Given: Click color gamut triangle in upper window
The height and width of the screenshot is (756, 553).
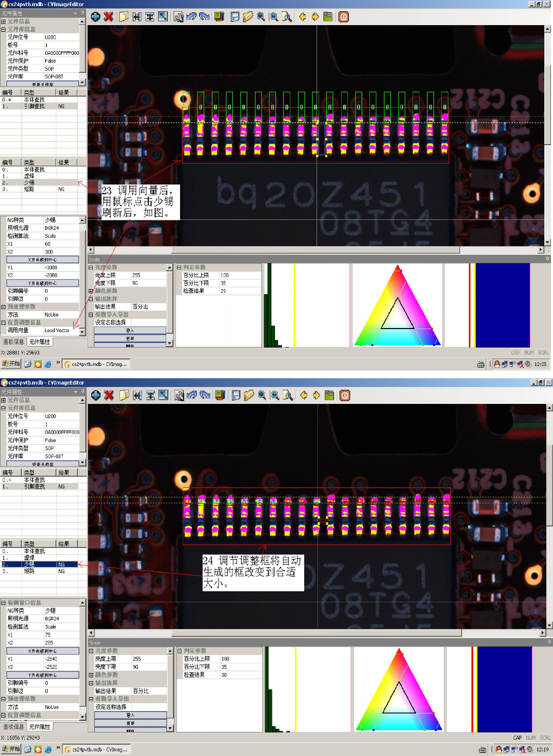Looking at the screenshot, I should [x=398, y=305].
